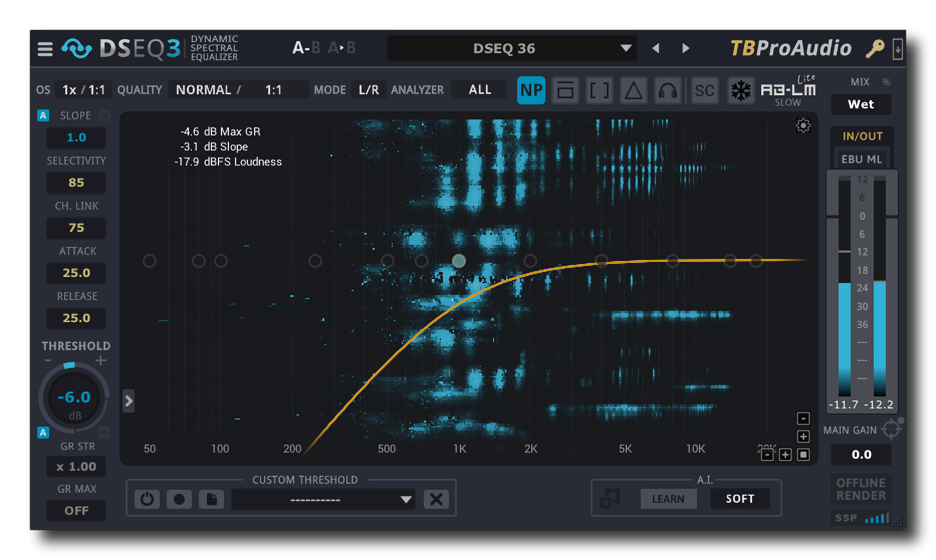Click the snowflake freeze analyzer icon
The image size is (936, 560).
coord(741,91)
